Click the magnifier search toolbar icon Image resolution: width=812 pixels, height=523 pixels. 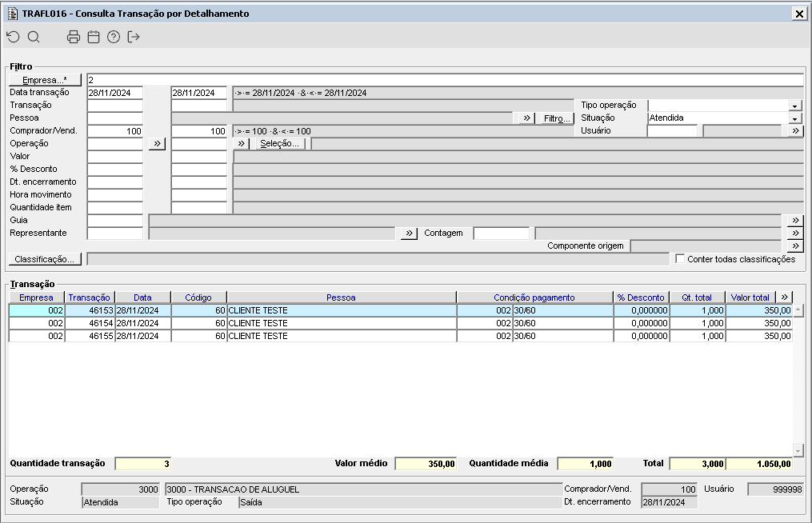pyautogui.click(x=34, y=37)
